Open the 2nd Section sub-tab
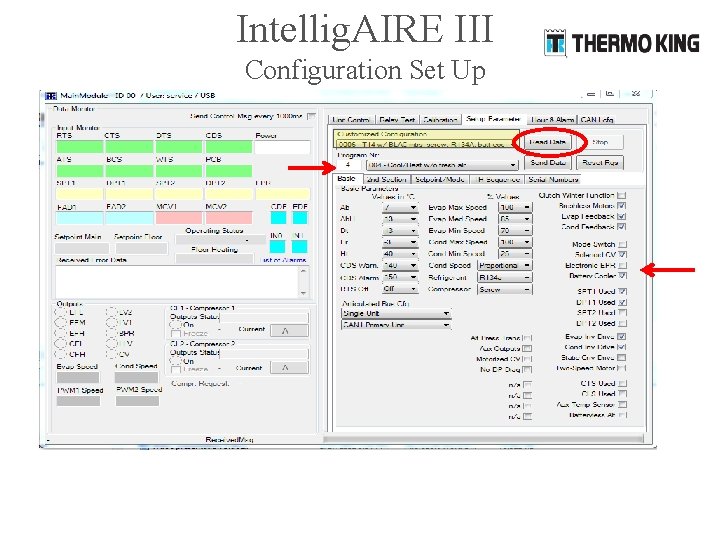The image size is (720, 540). 387,180
